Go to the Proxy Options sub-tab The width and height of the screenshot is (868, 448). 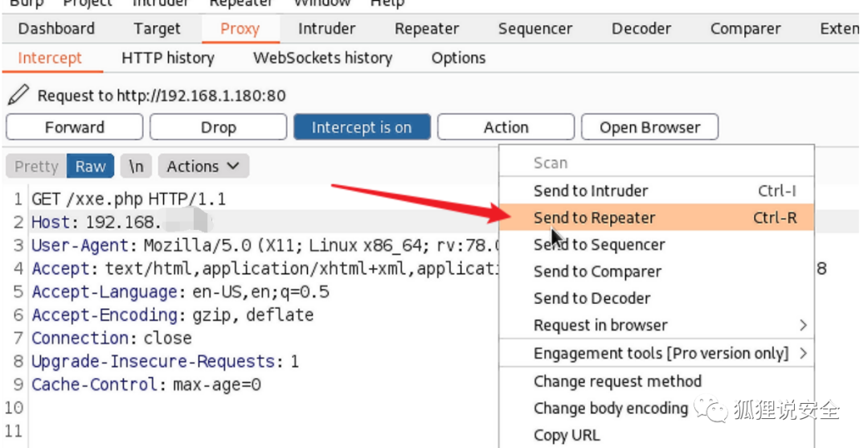click(458, 58)
